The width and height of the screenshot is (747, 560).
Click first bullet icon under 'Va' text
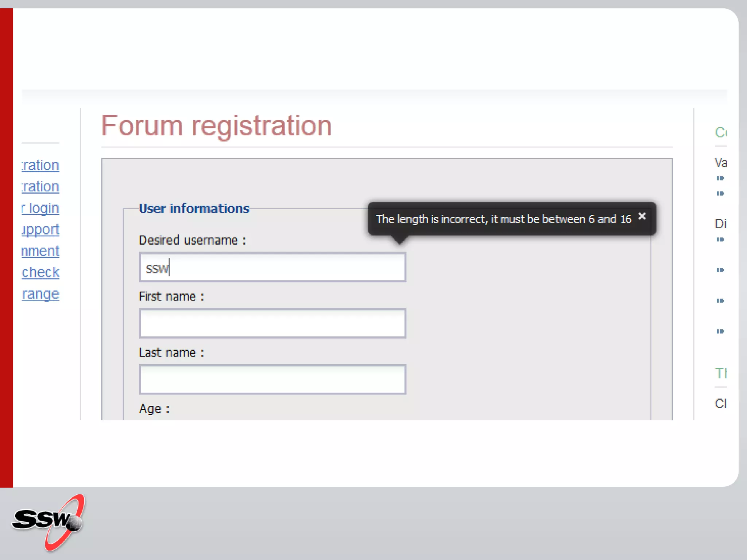720,178
